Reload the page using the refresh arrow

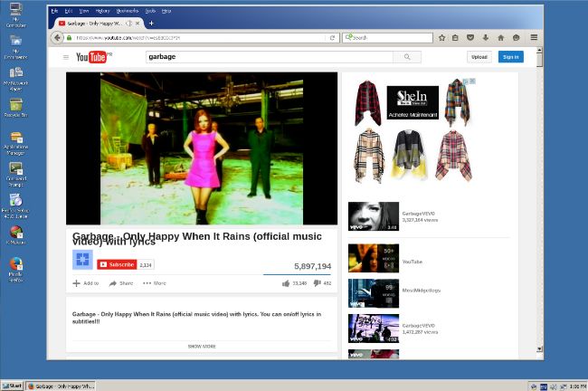[332, 38]
